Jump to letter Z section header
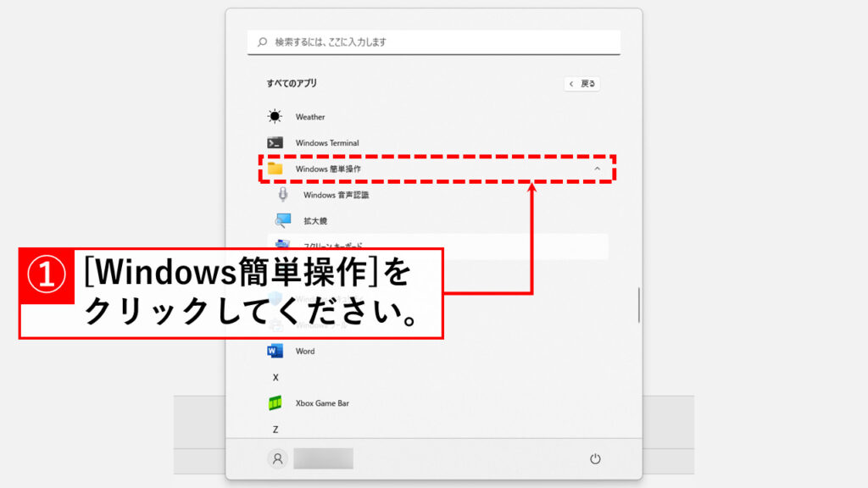This screenshot has height=488, width=868. 275,430
